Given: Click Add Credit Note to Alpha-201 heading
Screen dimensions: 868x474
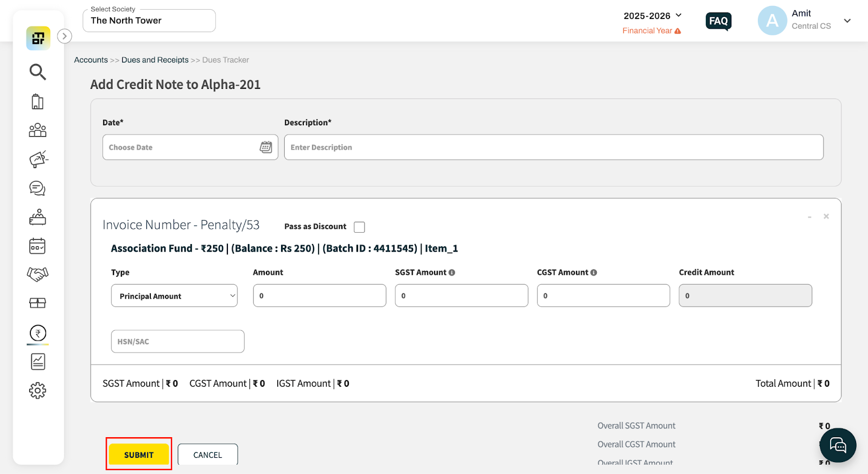Looking at the screenshot, I should pos(175,85).
